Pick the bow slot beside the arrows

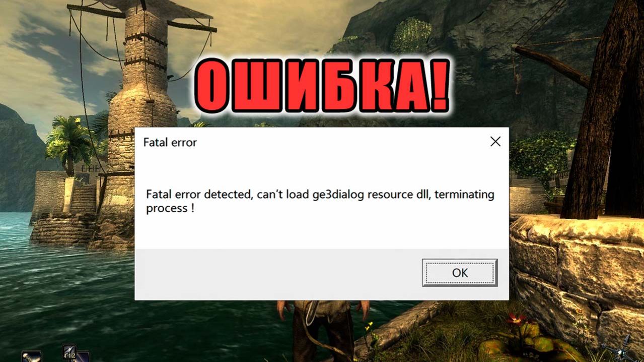[83, 357]
